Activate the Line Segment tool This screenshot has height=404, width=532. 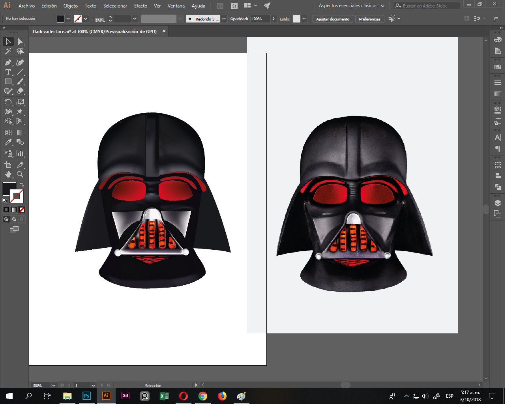click(21, 72)
